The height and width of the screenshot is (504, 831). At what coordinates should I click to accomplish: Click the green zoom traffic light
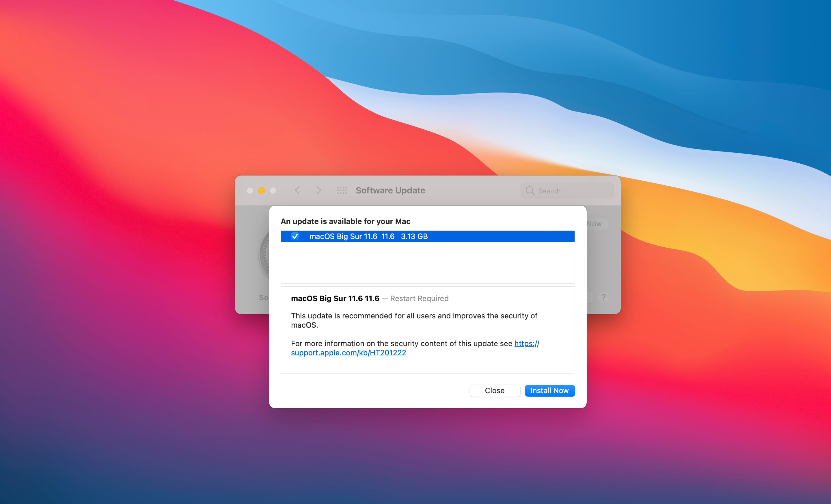pyautogui.click(x=273, y=190)
